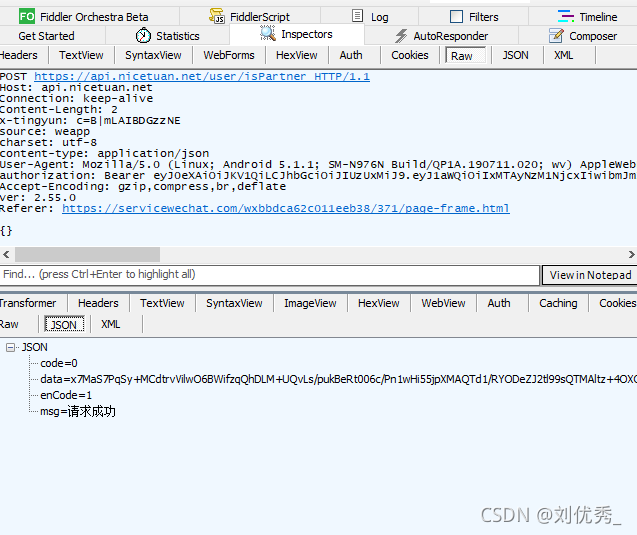The image size is (637, 535).
Task: Click the left arrow of horizontal scrollbar
Action: tap(6, 255)
